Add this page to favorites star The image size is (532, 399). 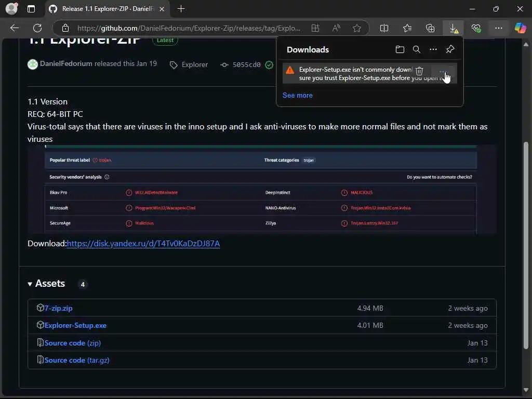click(356, 28)
